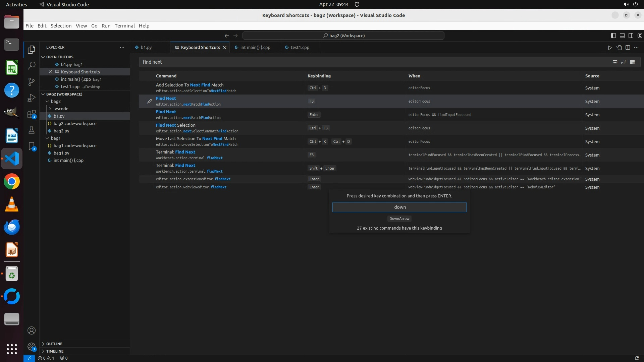Open Source Control view
Viewport: 644px width, 362px height.
[32, 82]
